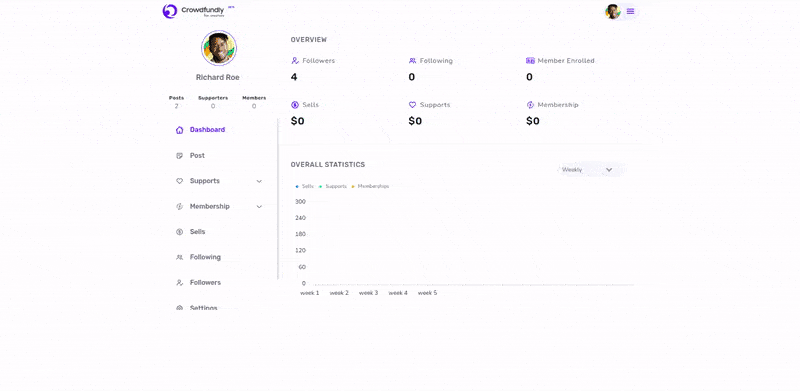The width and height of the screenshot is (800, 391).
Task: Click the Membership overview icon
Action: [x=530, y=105]
